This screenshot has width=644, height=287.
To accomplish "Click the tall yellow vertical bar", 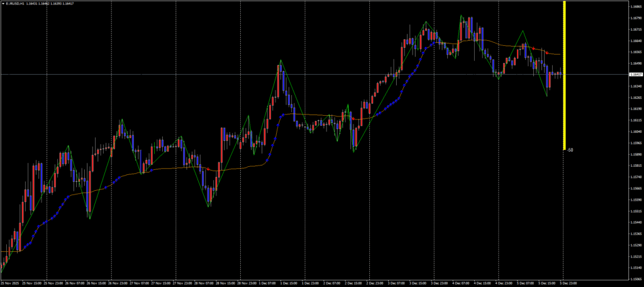I will pos(565,76).
